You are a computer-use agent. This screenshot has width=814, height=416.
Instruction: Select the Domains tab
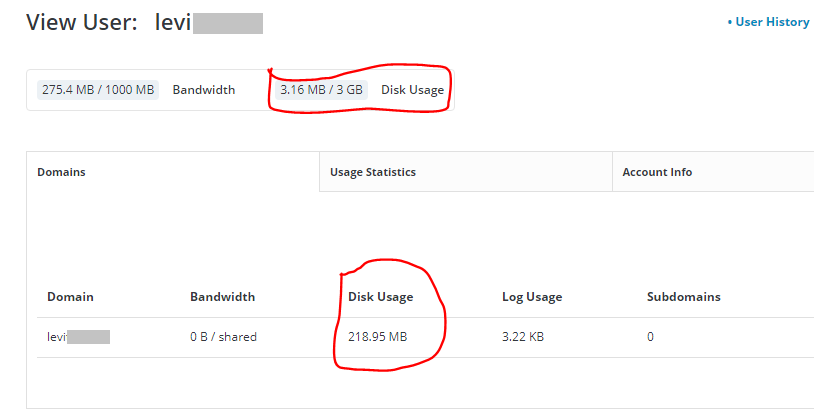(x=61, y=172)
